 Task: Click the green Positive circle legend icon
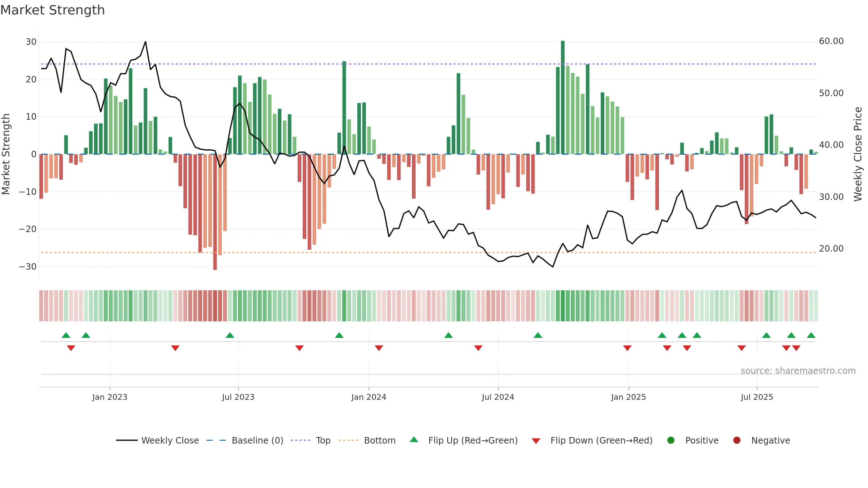671,440
